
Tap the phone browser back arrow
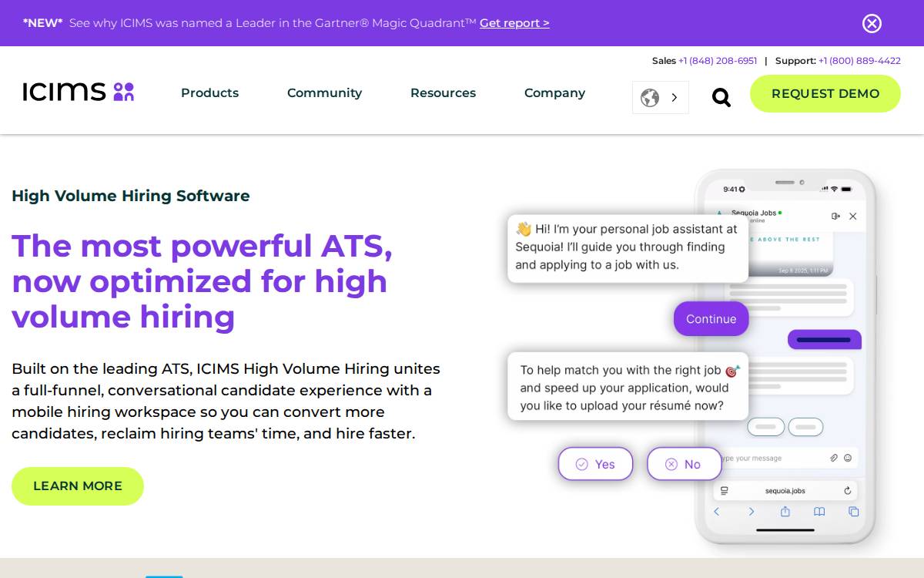(717, 512)
